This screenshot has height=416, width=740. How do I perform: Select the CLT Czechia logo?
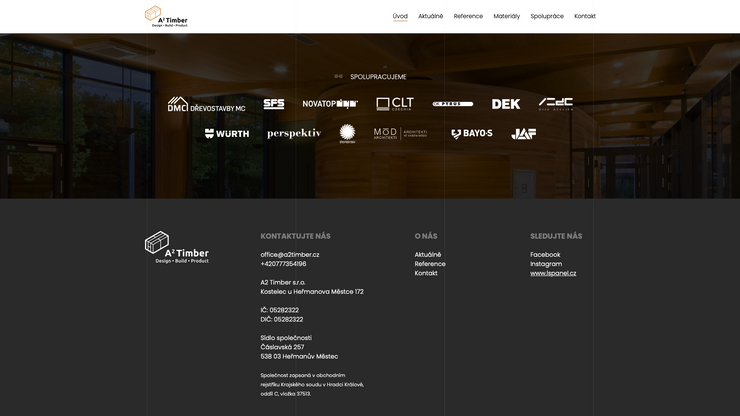(395, 104)
